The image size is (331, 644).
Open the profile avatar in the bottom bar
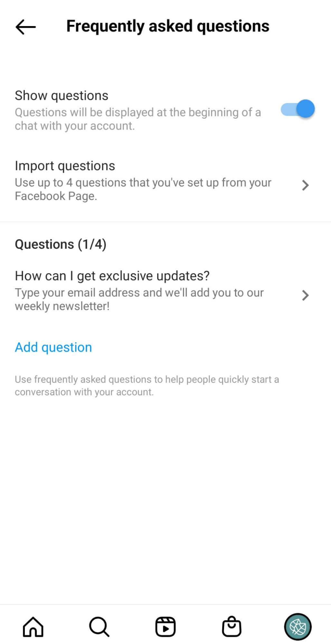tap(298, 627)
